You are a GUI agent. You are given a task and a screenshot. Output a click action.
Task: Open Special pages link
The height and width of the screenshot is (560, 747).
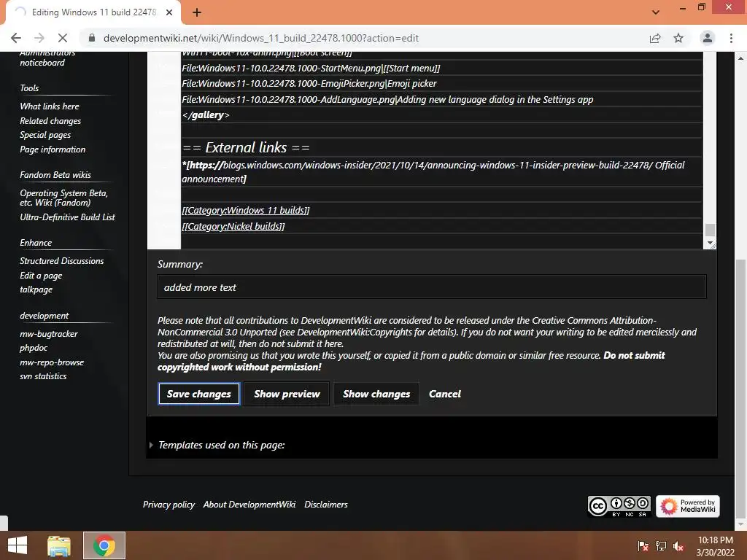click(x=45, y=135)
